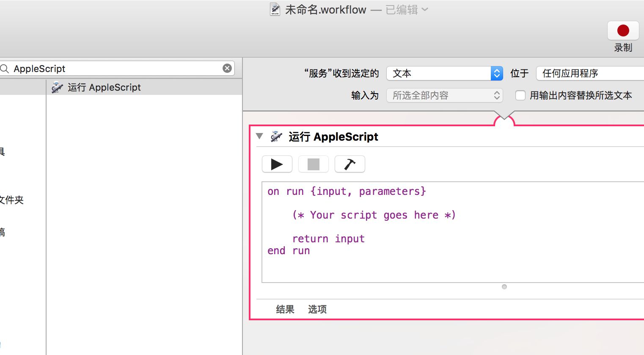
Task: Click the script editor resize handle dot
Action: click(504, 287)
